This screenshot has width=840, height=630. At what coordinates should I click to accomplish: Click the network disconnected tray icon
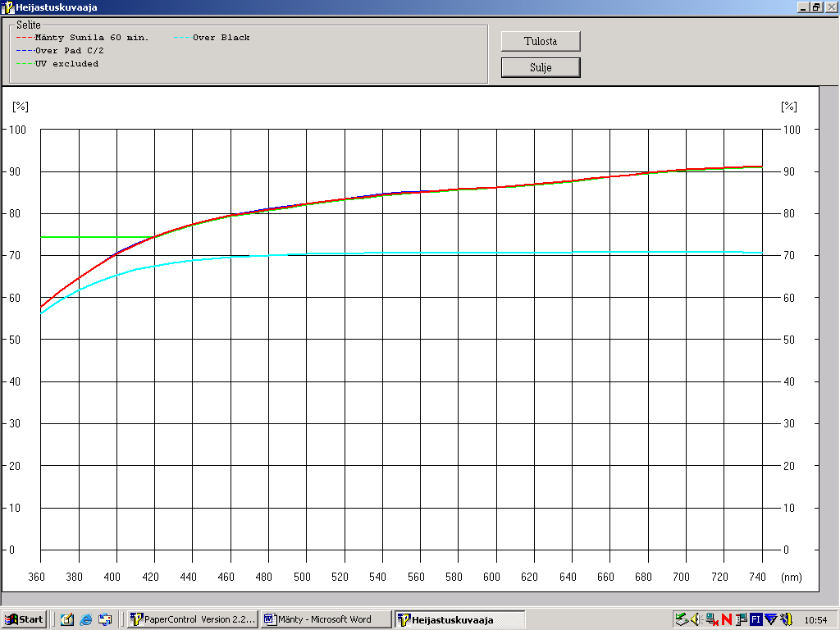point(712,620)
